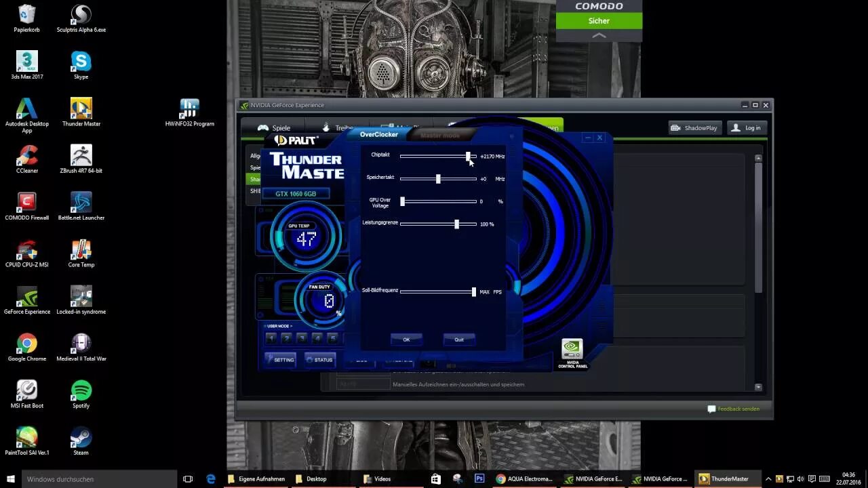Image resolution: width=868 pixels, height=488 pixels.
Task: Launch Core Temp desktop shortcut
Action: tap(81, 253)
